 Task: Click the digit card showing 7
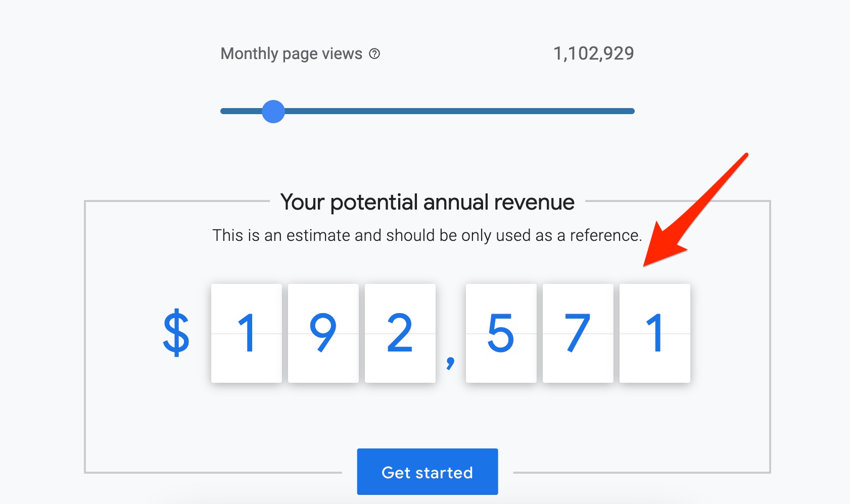(578, 333)
